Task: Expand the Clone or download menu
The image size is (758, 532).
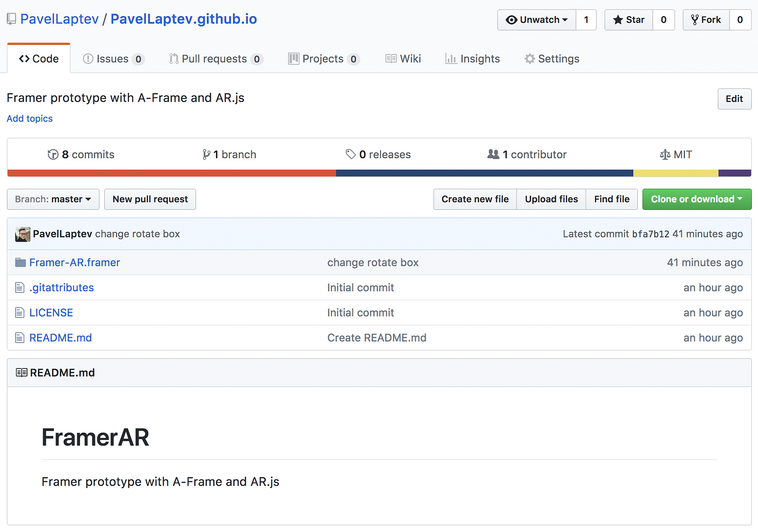Action: [x=697, y=199]
